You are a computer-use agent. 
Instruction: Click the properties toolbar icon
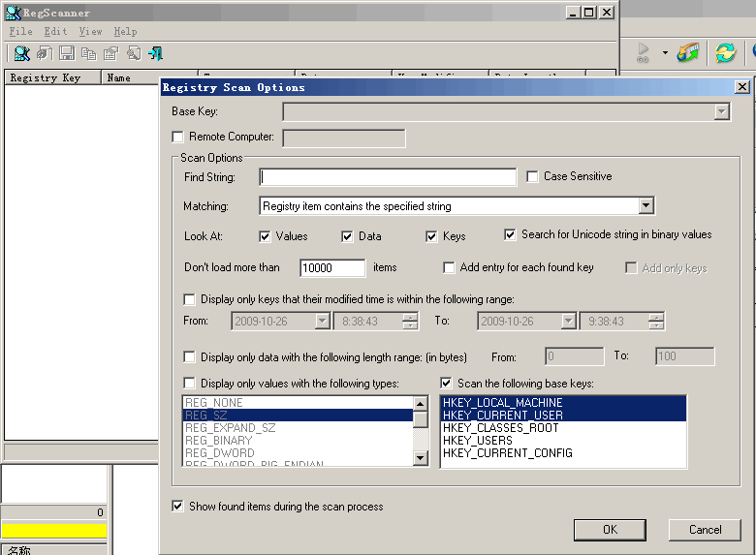[x=110, y=53]
